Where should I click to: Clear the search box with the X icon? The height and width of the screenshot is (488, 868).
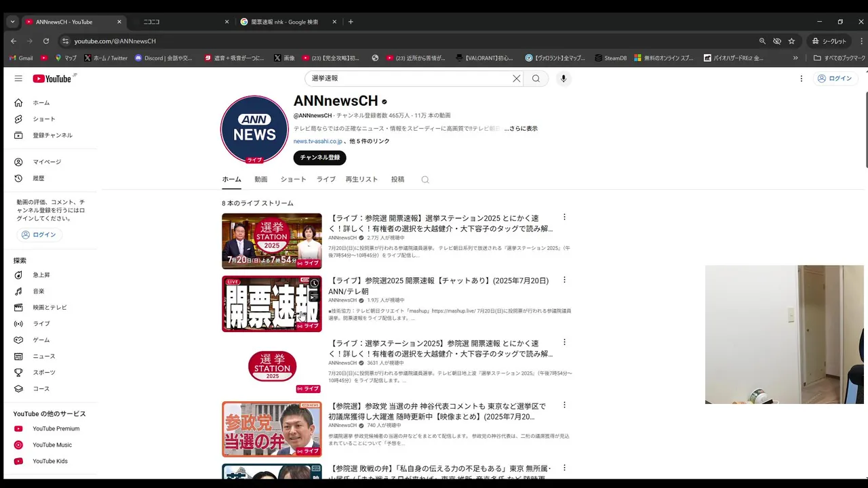(516, 79)
